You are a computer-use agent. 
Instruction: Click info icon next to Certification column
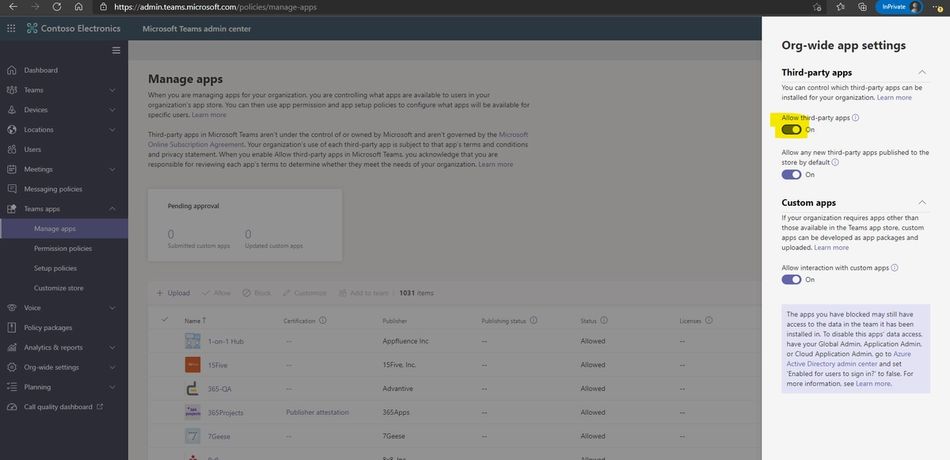point(322,321)
